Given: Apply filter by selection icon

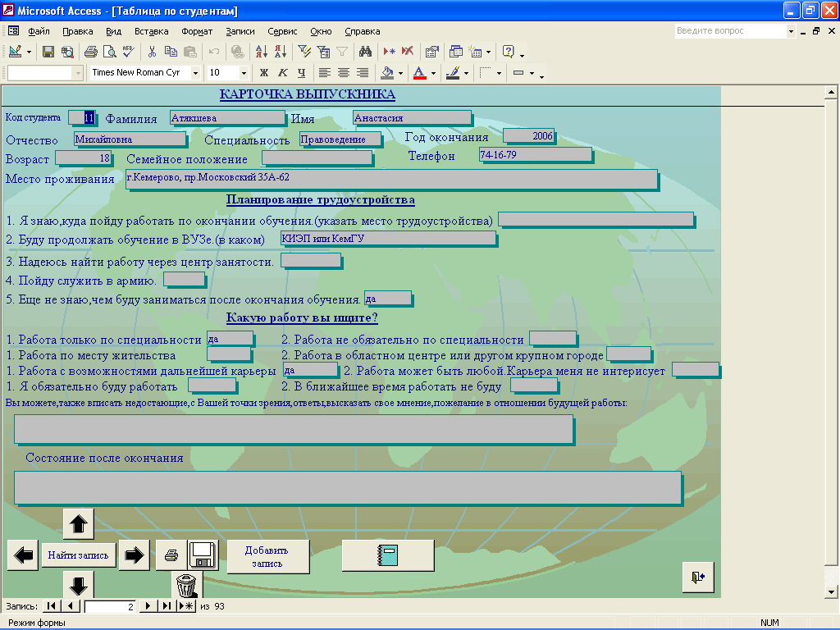Looking at the screenshot, I should (304, 52).
